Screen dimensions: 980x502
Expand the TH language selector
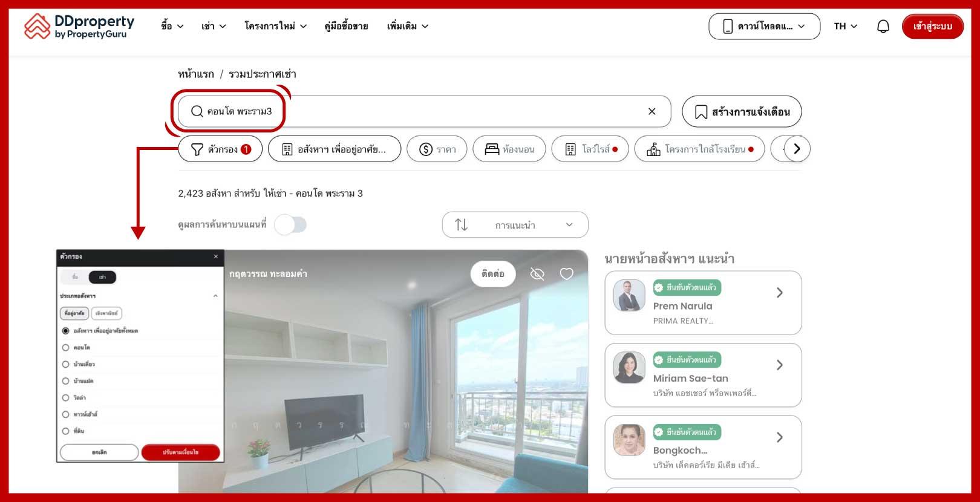tap(845, 27)
